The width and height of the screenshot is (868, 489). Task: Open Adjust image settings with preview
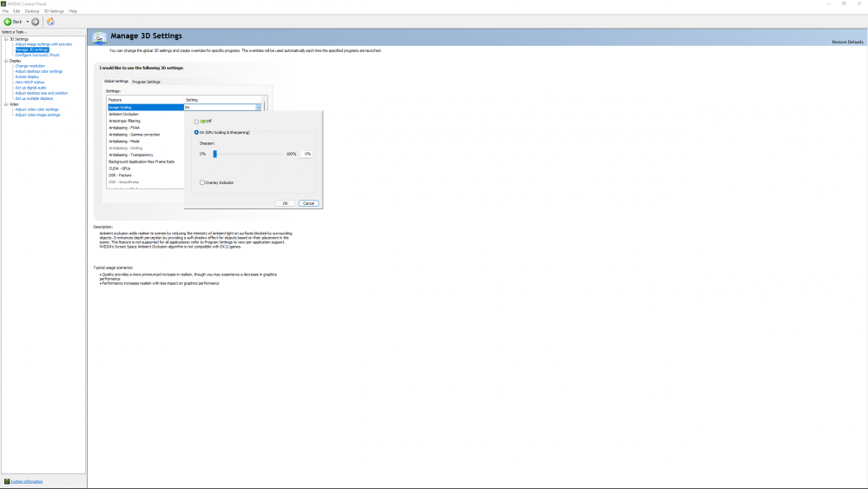click(43, 44)
